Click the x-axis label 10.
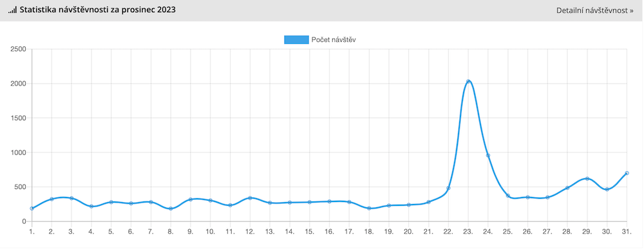This screenshot has height=249, width=644. (211, 232)
